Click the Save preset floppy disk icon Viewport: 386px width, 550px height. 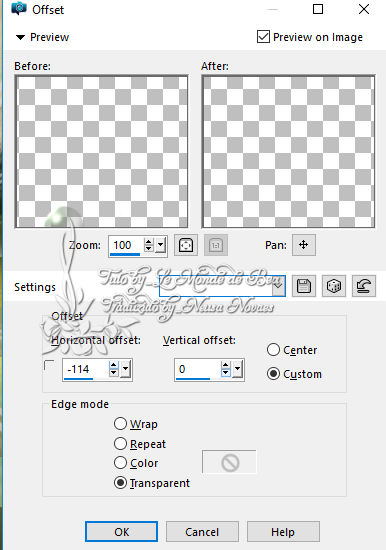pyautogui.click(x=304, y=286)
